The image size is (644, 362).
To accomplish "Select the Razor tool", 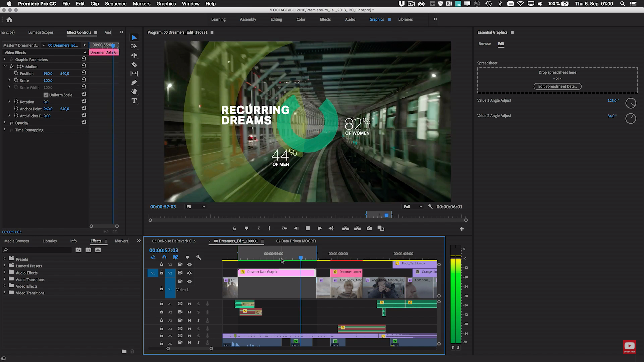I will pos(134,64).
